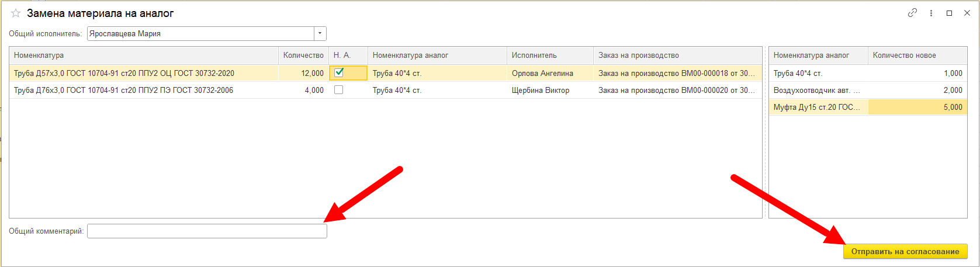This screenshot has width=980, height=267.
Task: Select row Труба Д57х3,0 ГОСТ 10704-91 ОЦ
Action: click(x=144, y=73)
